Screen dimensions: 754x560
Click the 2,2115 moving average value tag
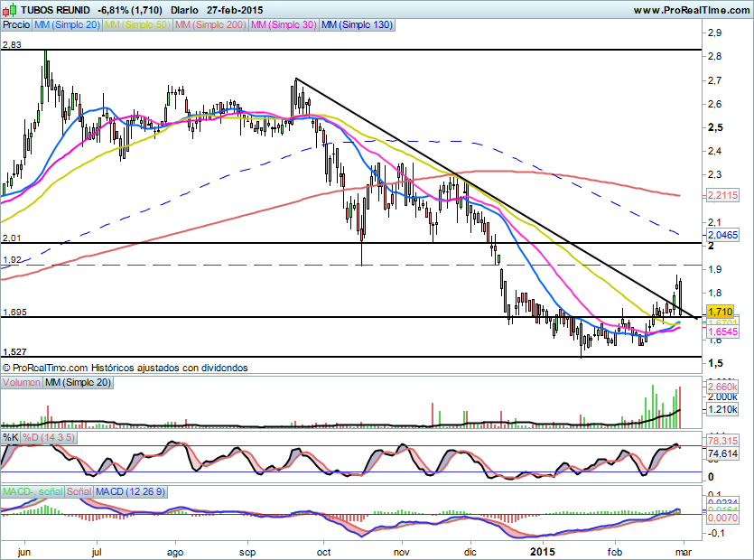click(722, 195)
